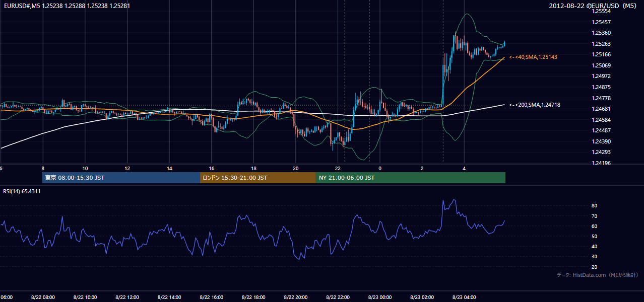Click price axis label 1.25360
The height and width of the screenshot is (302, 644).
click(601, 33)
